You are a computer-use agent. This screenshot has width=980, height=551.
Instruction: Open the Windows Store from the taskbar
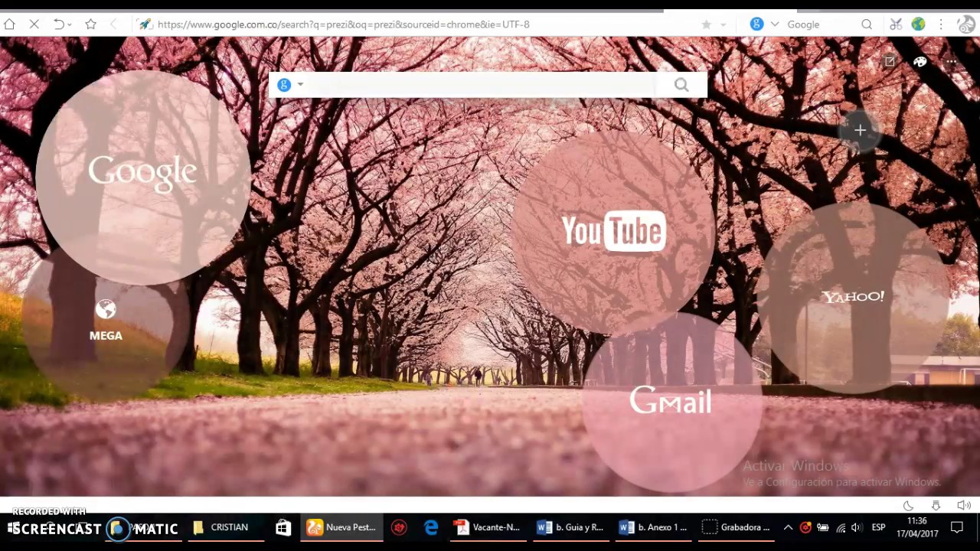283,527
